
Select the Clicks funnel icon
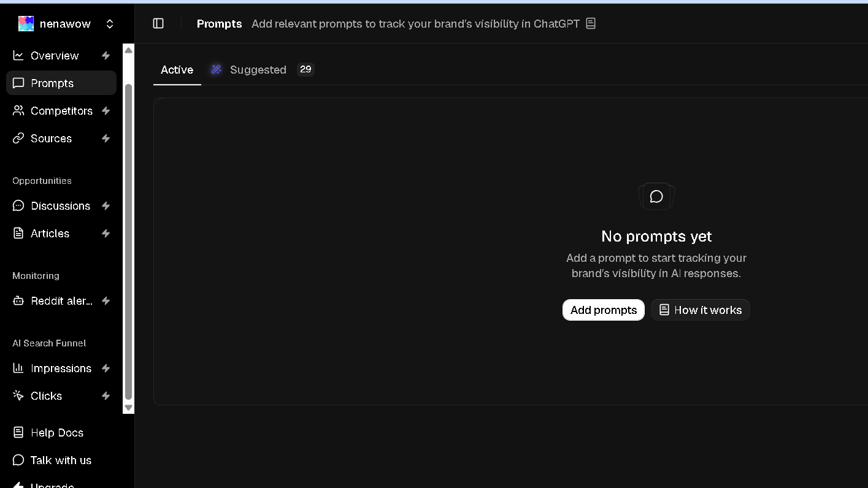tap(18, 395)
